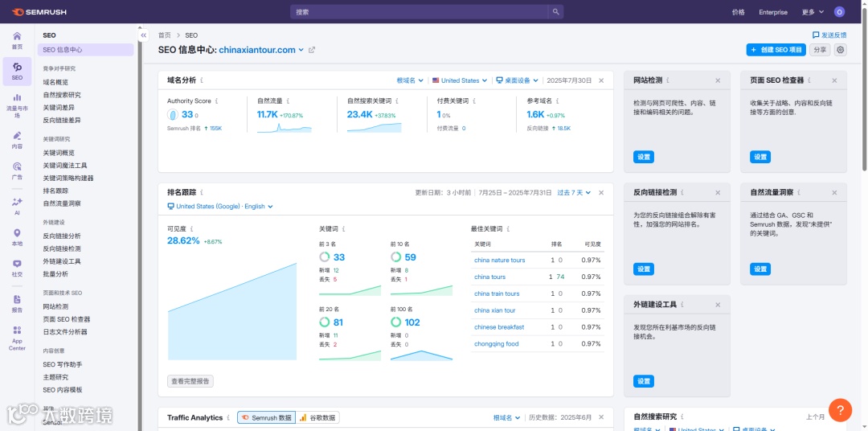
Task: Open 过去 7 天 date range dropdown
Action: point(574,193)
